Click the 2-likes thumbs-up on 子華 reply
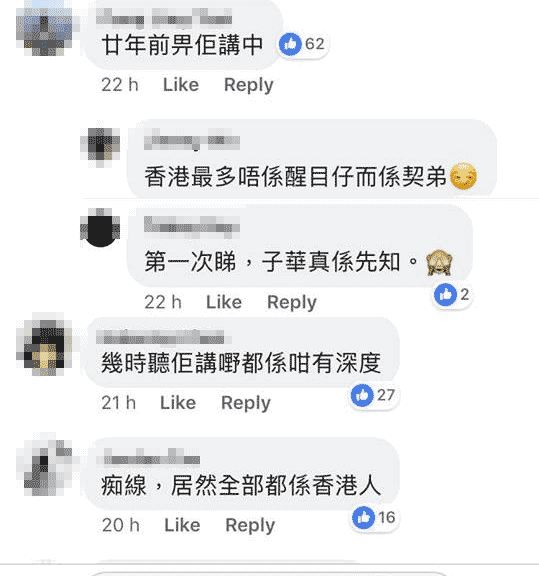 pos(445,295)
